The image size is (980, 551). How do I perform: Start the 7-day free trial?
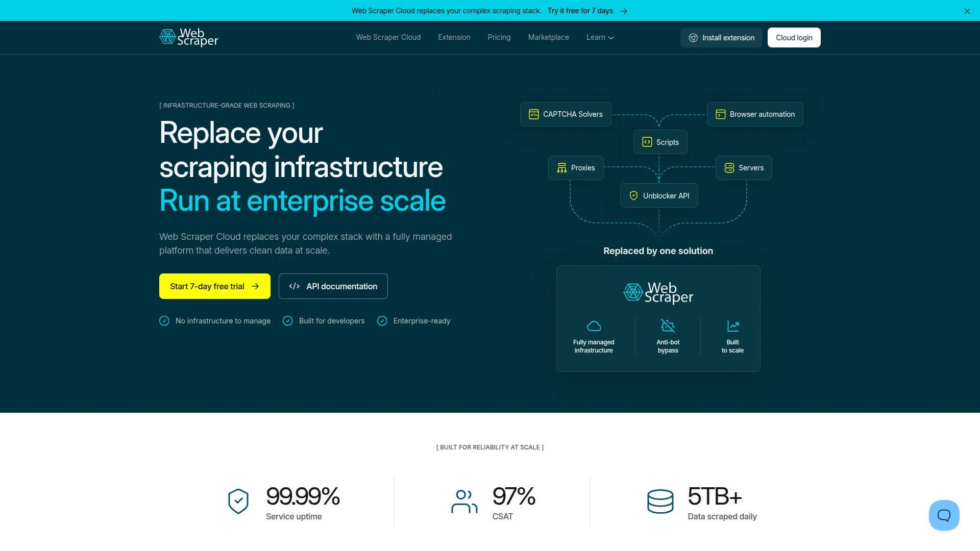click(214, 286)
